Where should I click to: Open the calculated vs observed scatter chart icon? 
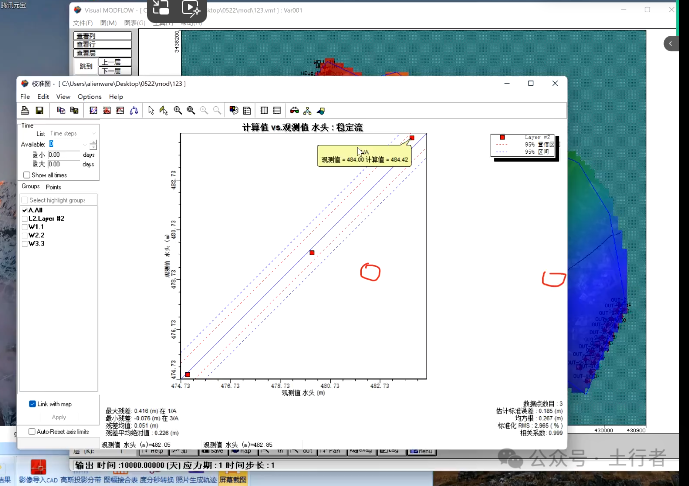click(94, 110)
